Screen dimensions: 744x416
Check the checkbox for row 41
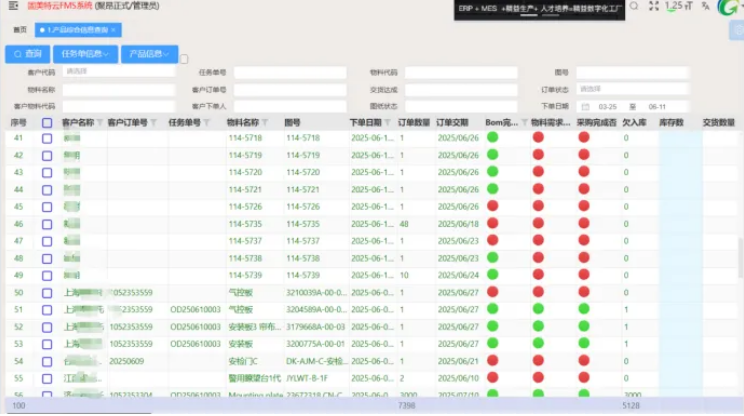[47, 138]
